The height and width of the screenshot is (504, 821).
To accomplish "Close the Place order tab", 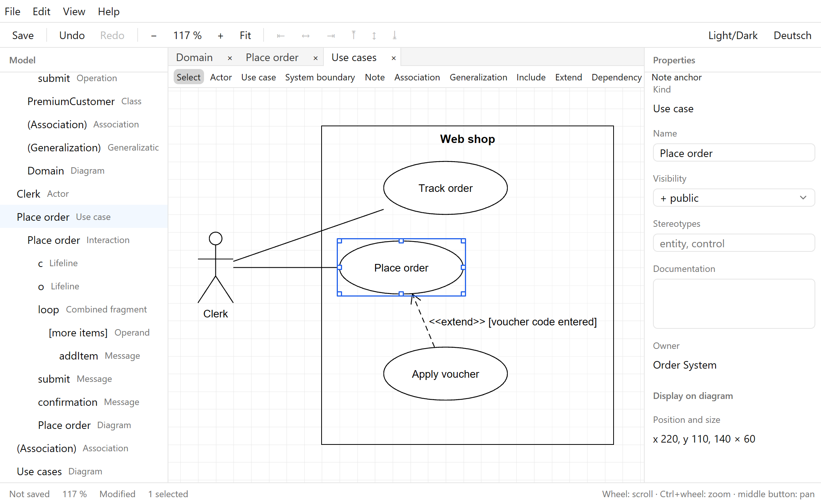I will pyautogui.click(x=316, y=58).
